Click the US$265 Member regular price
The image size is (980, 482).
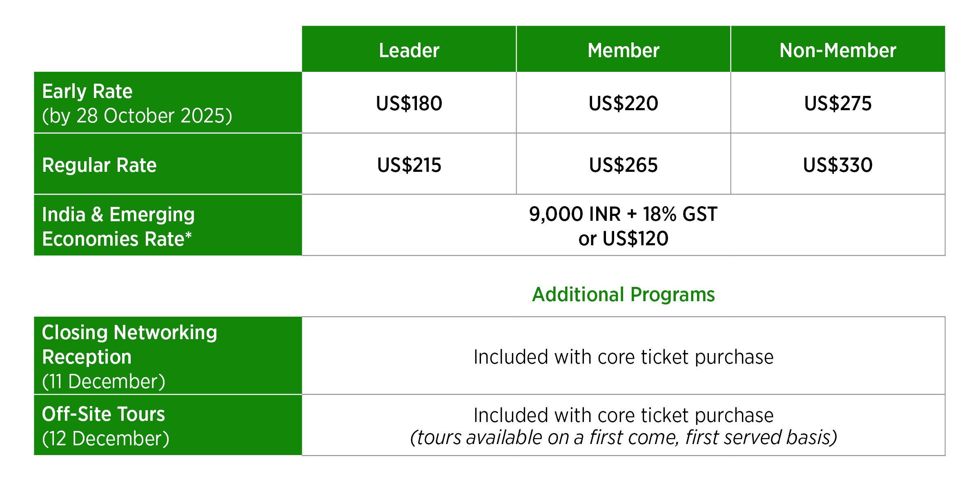tap(623, 165)
